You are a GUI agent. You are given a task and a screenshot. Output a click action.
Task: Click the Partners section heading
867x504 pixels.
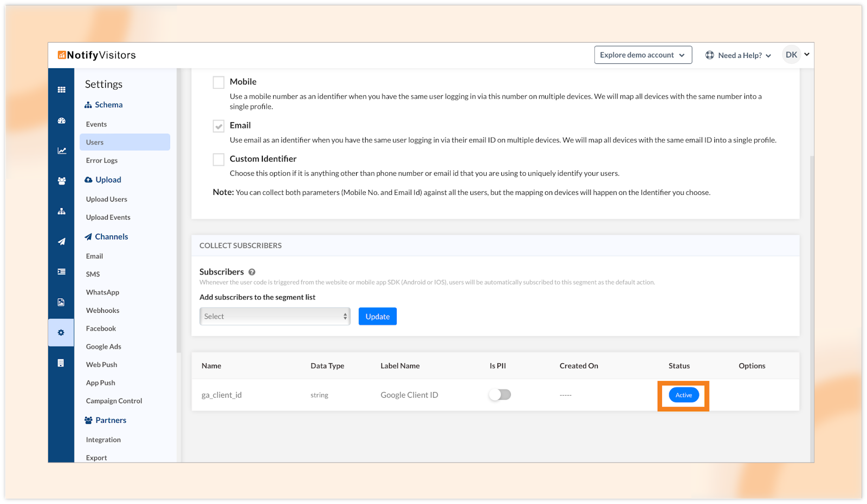111,420
